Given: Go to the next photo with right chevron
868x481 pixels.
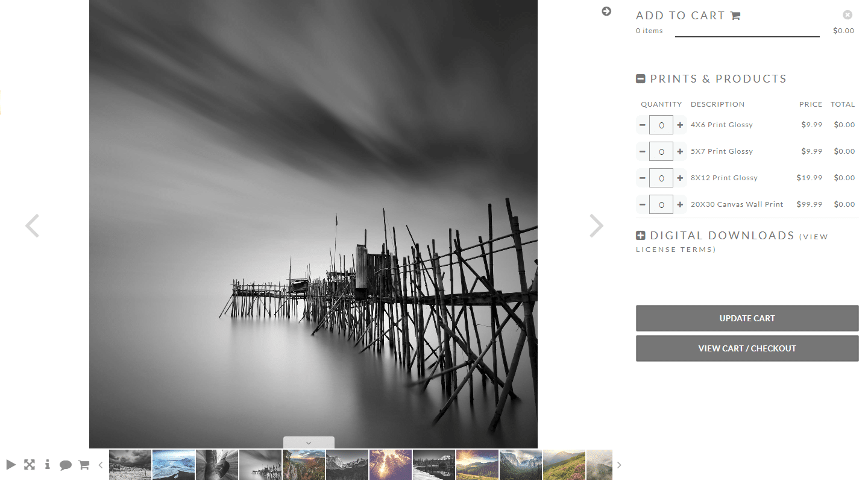Looking at the screenshot, I should pyautogui.click(x=596, y=225).
